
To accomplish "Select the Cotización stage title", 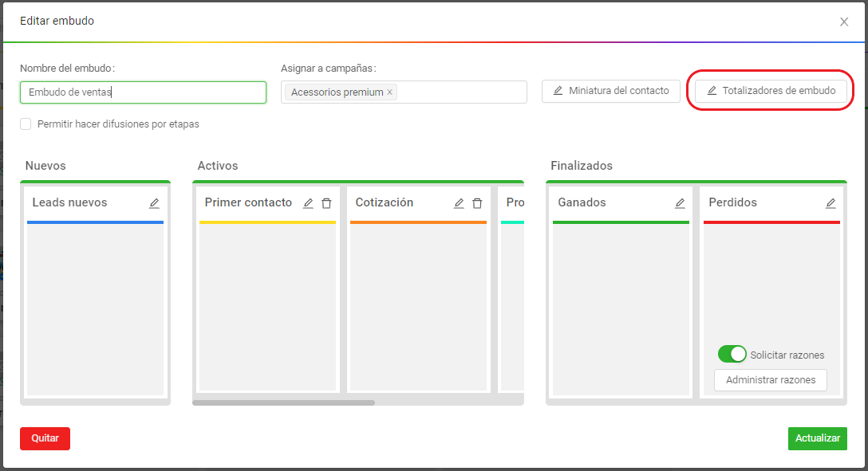I will (x=385, y=202).
